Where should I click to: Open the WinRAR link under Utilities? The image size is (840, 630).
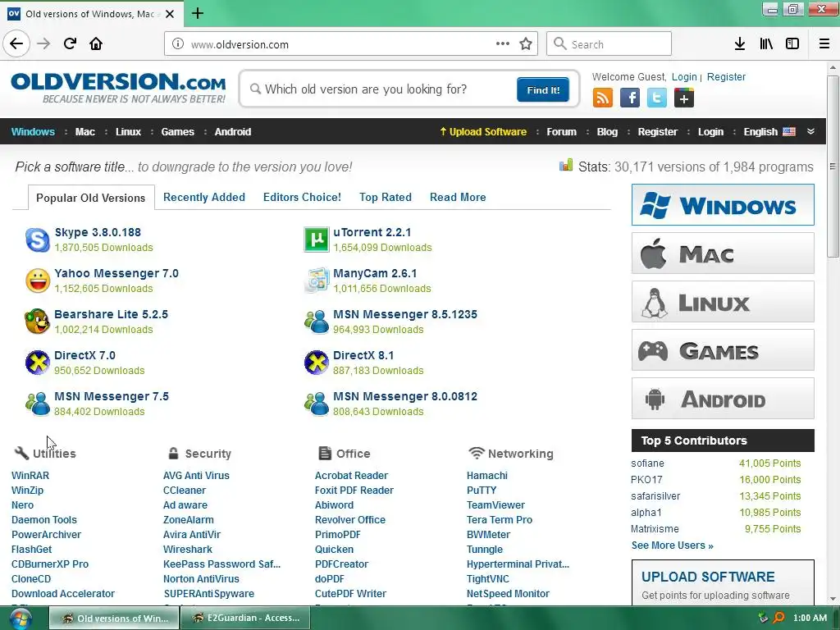point(30,475)
